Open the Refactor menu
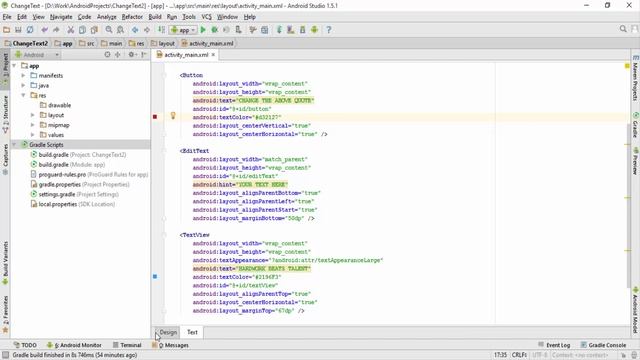This screenshot has width=640, height=360. coord(132,17)
